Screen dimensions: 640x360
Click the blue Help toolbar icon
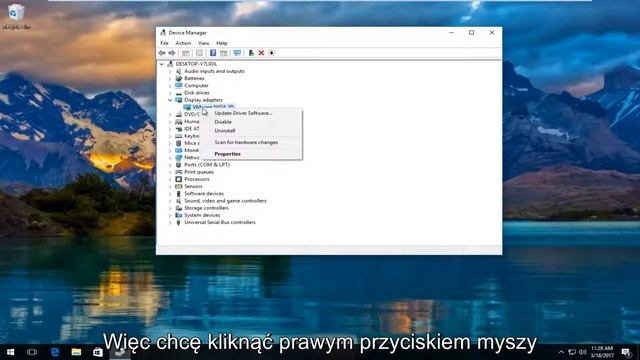tap(213, 53)
